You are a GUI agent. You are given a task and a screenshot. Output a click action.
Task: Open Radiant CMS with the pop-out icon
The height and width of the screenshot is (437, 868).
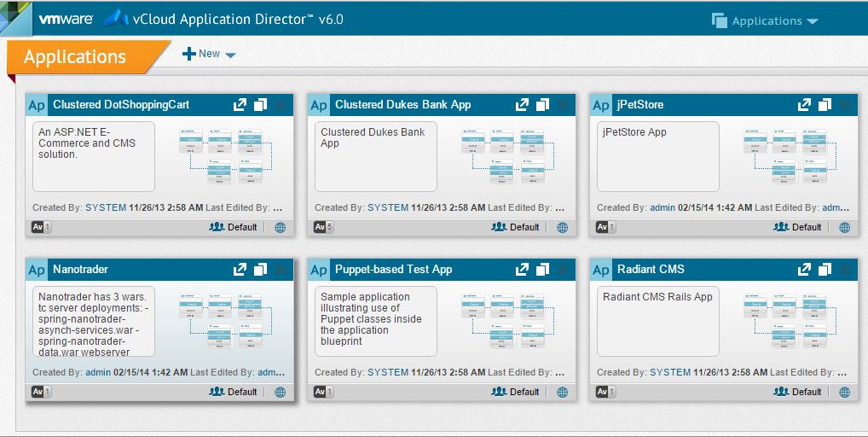[804, 269]
